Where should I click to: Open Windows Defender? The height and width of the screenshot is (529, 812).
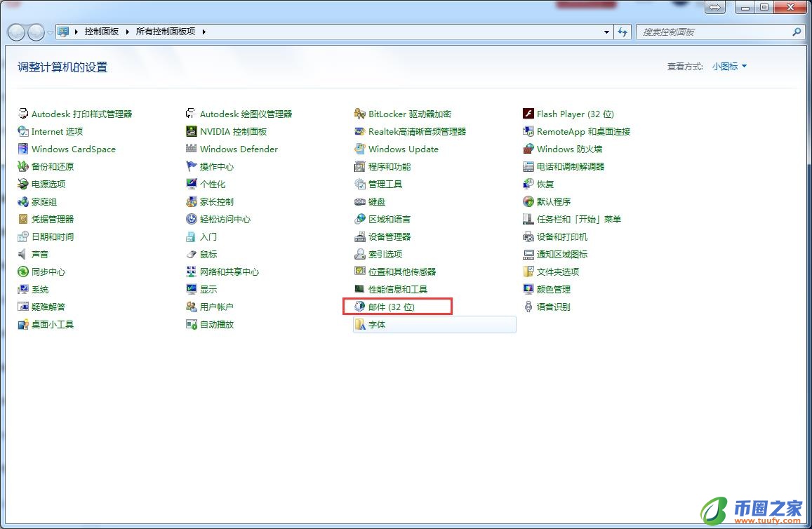pos(239,149)
